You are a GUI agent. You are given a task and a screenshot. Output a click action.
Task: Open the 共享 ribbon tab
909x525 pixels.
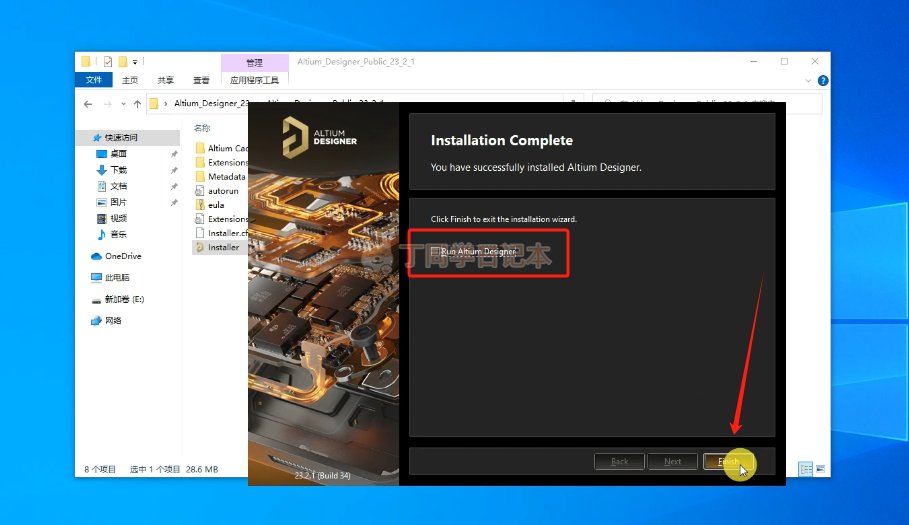(x=166, y=80)
